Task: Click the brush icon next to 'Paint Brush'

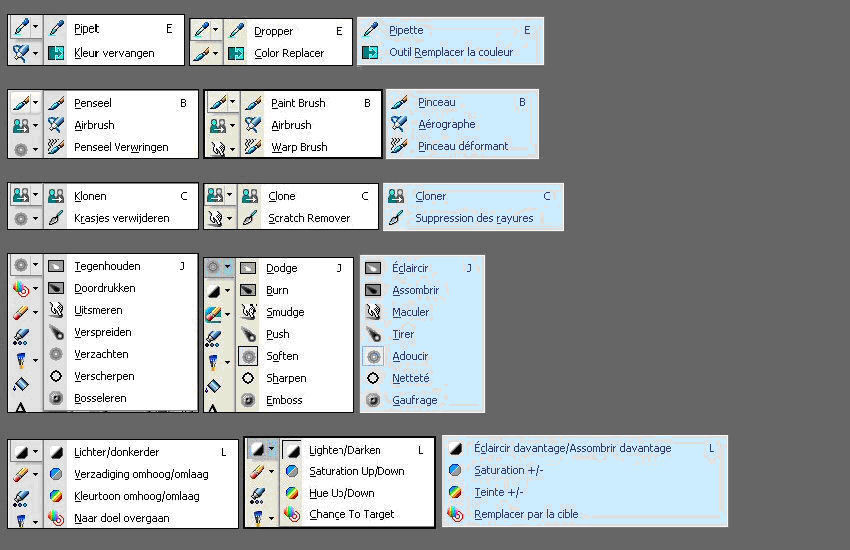Action: pos(253,103)
